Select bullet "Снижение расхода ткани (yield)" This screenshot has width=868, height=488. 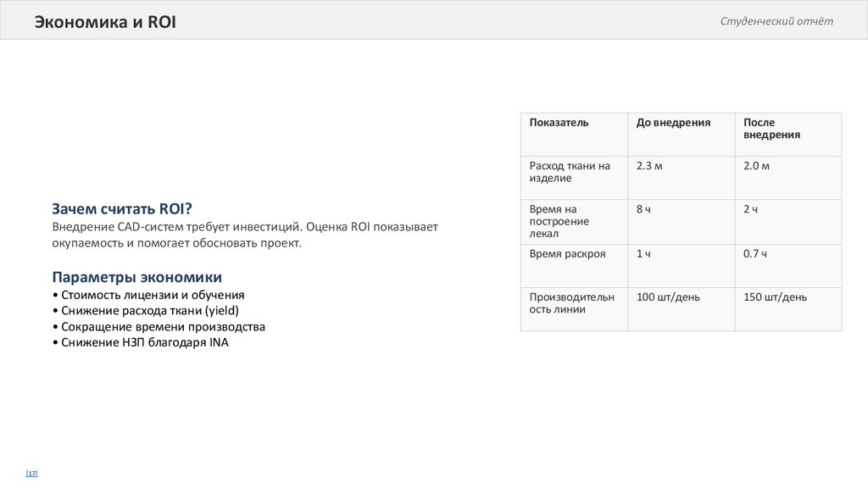click(145, 311)
